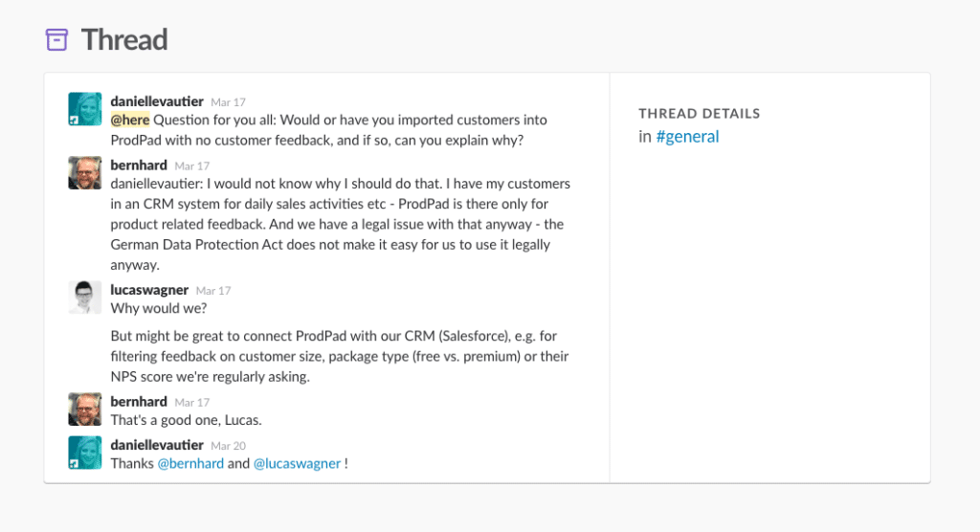The height and width of the screenshot is (532, 980).
Task: Select the lucaswagner username label
Action: (149, 290)
